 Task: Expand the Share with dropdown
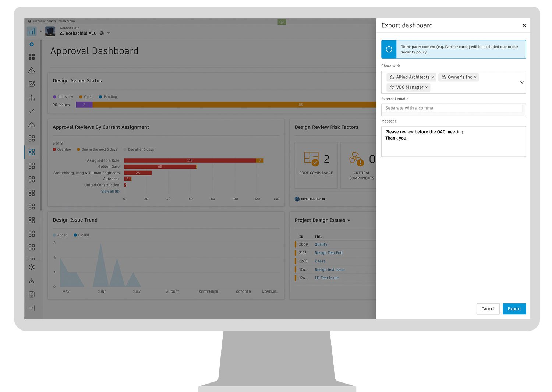pyautogui.click(x=522, y=82)
